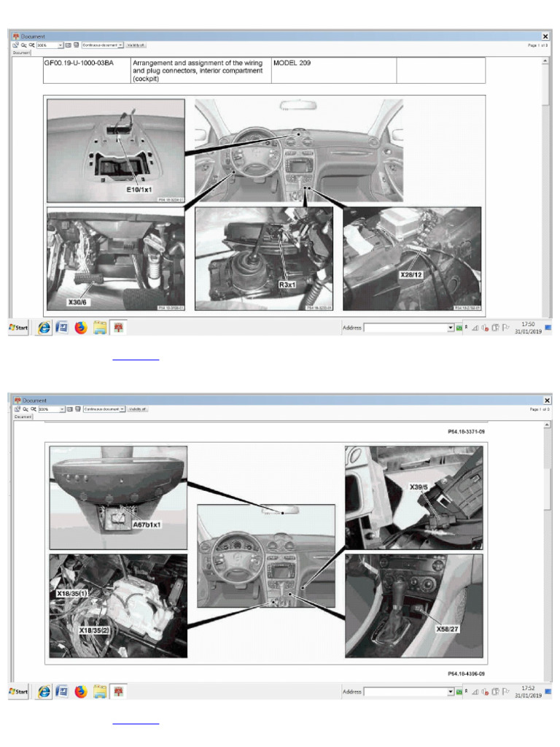Click the P64.10-3371-09 image reference text
The width and height of the screenshot is (560, 747).
point(466,432)
